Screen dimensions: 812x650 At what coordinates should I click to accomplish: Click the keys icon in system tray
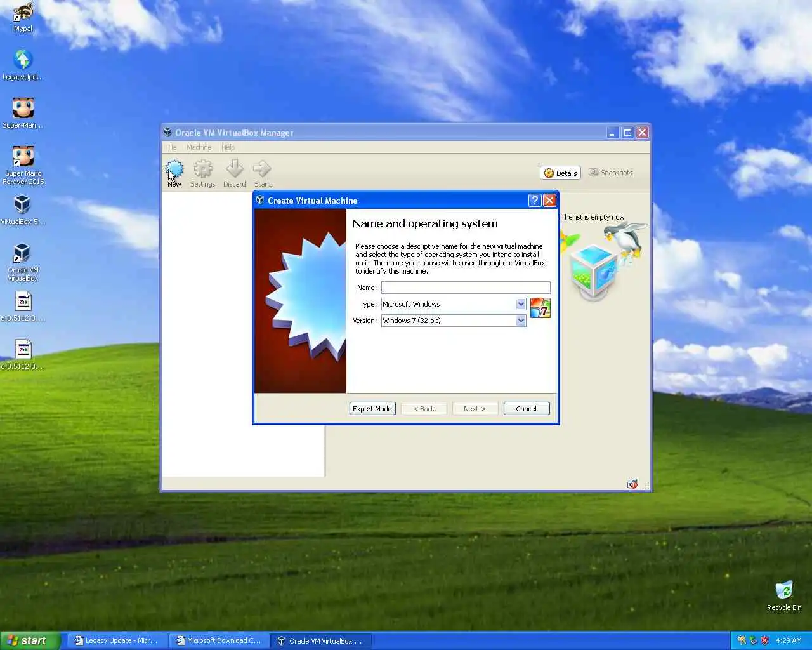742,640
